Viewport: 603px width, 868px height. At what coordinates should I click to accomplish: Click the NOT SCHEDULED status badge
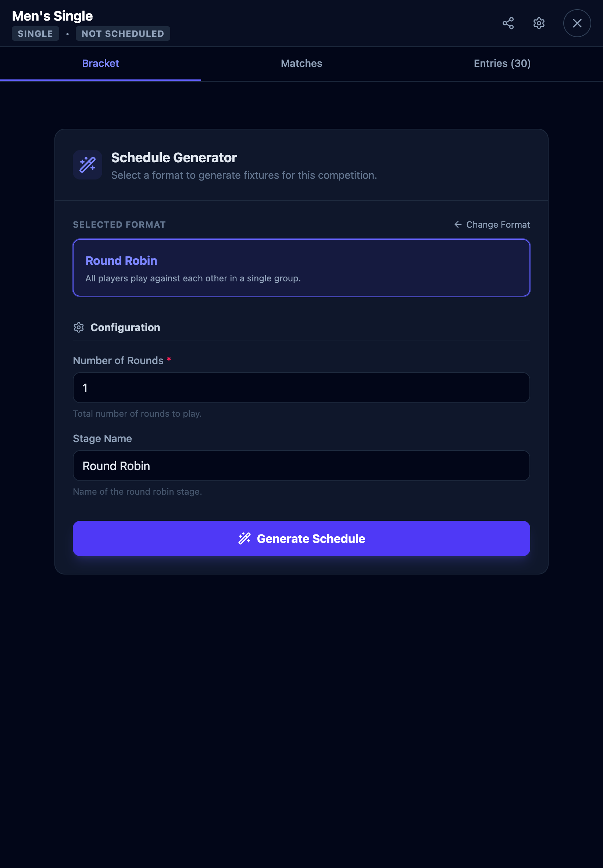click(123, 33)
